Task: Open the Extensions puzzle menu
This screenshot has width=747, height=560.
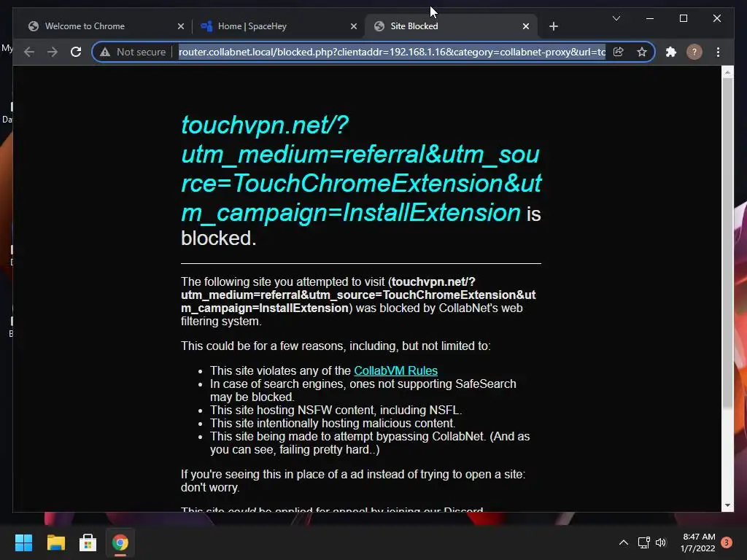Action: click(x=671, y=52)
